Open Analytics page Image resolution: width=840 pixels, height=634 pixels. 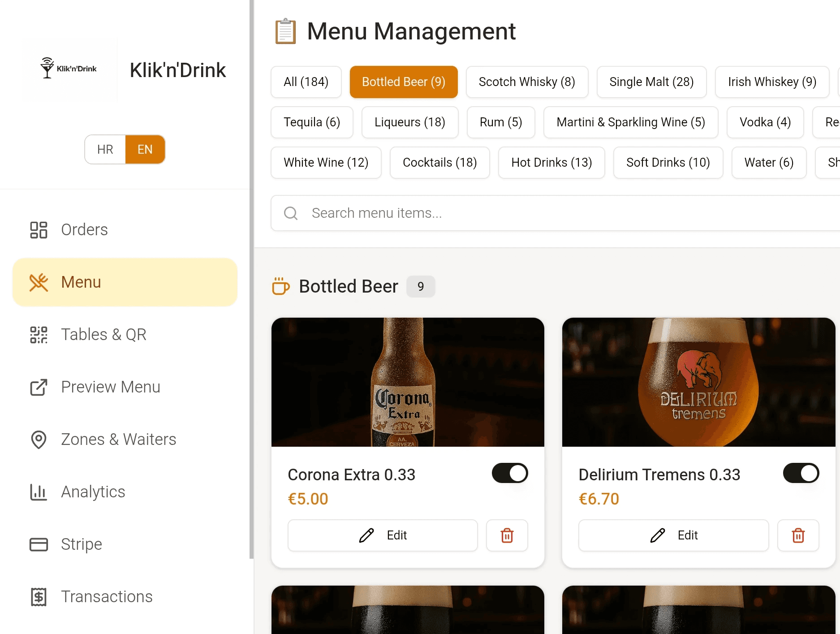click(125, 492)
